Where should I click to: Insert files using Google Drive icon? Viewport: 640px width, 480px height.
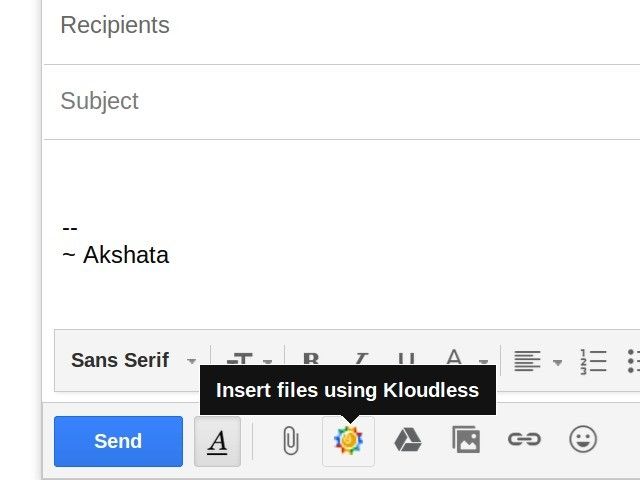coord(407,440)
